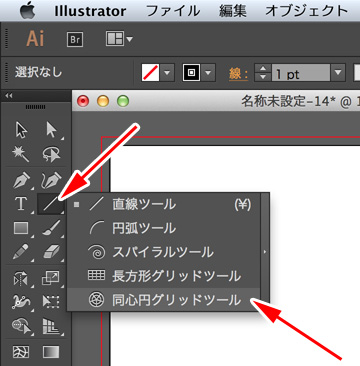This screenshot has width=360, height=366.
Task: Open the stroke weight dropdown list
Action: (x=338, y=72)
